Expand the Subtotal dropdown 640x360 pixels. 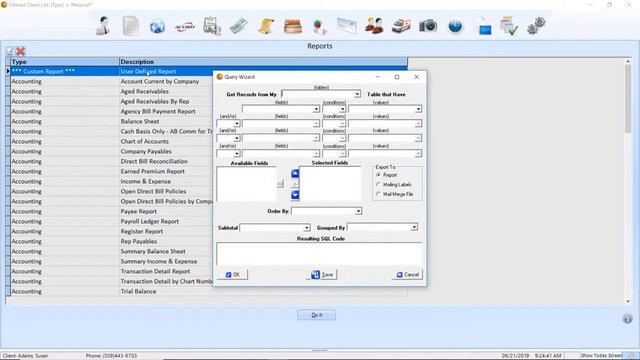pos(307,228)
